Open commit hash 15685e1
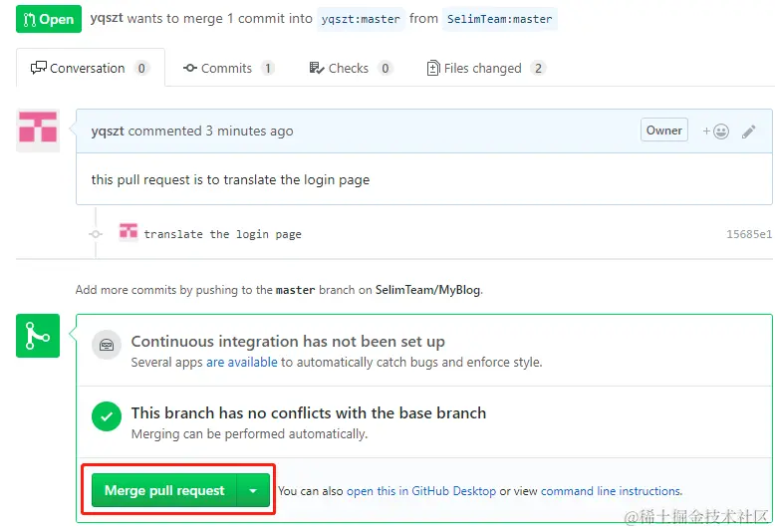 coord(749,234)
